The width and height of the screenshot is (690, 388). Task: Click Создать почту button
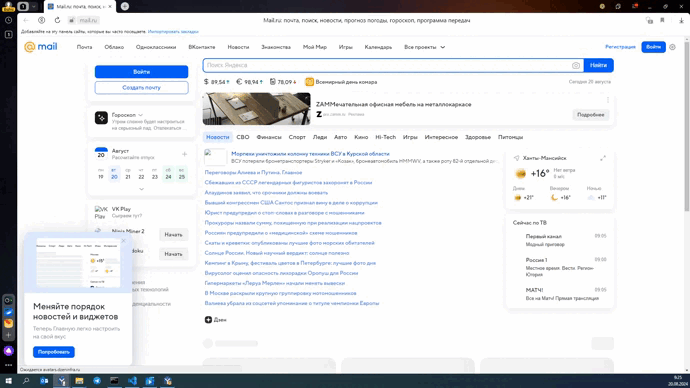[141, 88]
